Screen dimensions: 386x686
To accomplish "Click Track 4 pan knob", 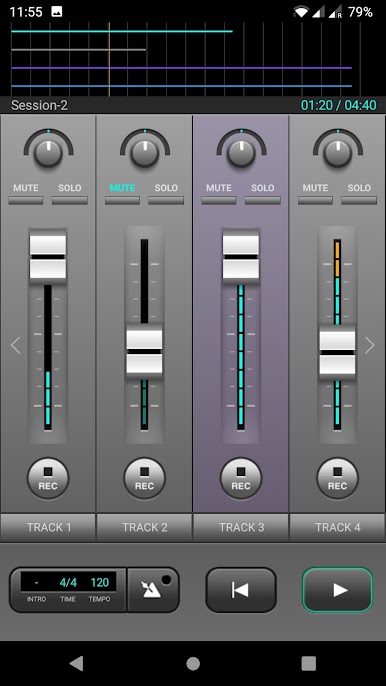I will (x=337, y=153).
